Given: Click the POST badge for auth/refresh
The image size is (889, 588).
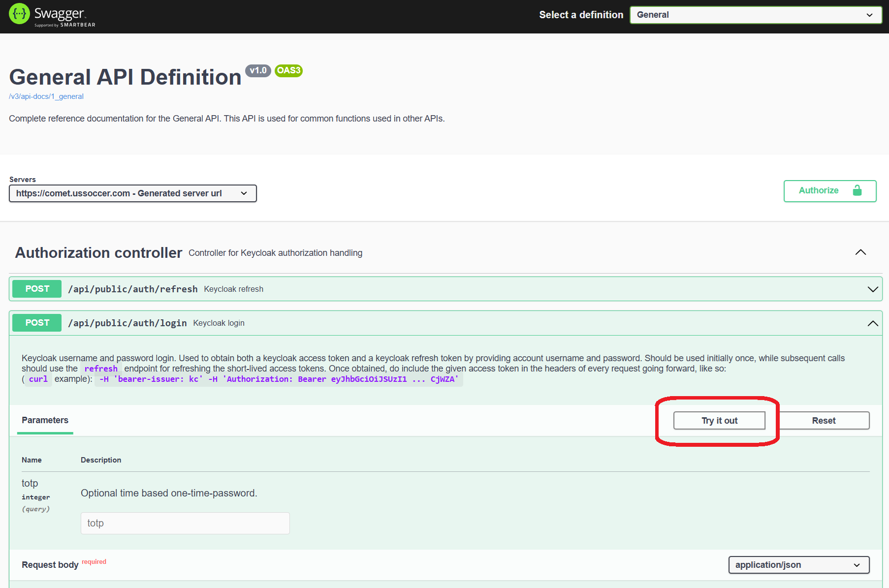Looking at the screenshot, I should pyautogui.click(x=37, y=289).
